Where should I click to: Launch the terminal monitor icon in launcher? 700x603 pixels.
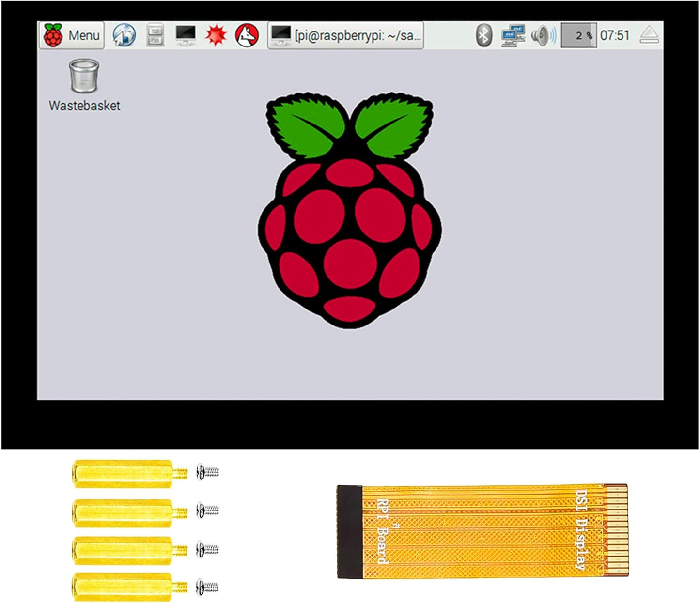tap(186, 35)
